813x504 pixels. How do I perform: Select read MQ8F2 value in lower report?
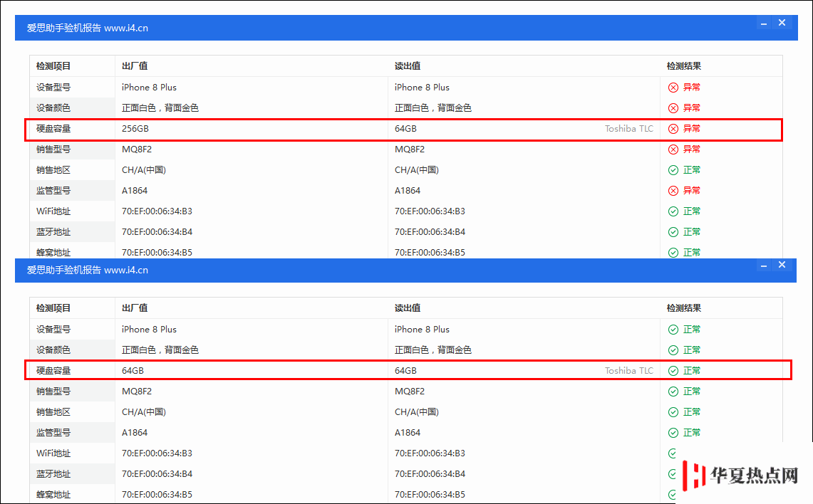tap(410, 392)
